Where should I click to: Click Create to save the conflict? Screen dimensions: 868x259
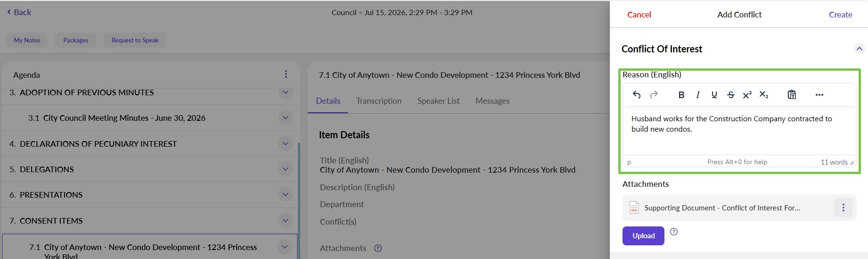(840, 15)
